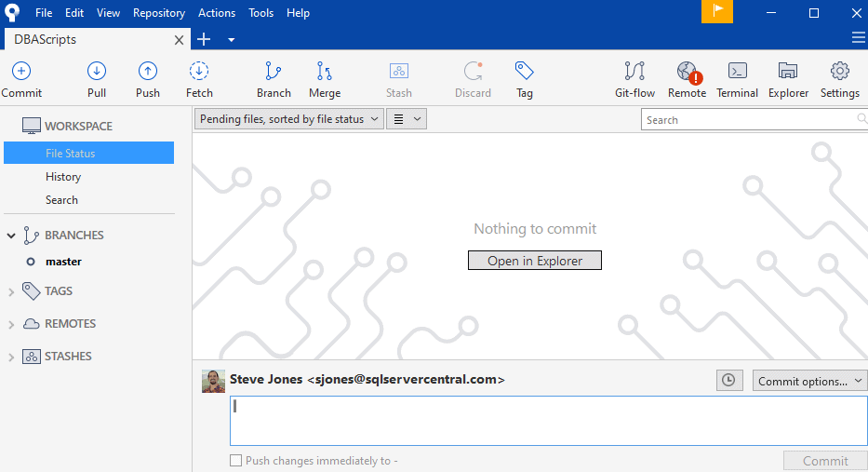868x472 pixels.
Task: Select the master branch
Action: [x=63, y=262]
